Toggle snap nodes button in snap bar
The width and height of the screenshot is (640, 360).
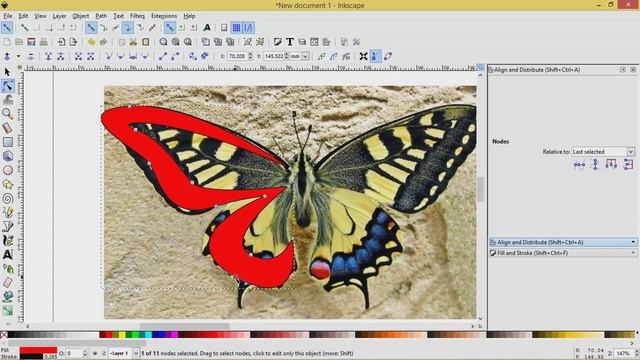(91, 28)
